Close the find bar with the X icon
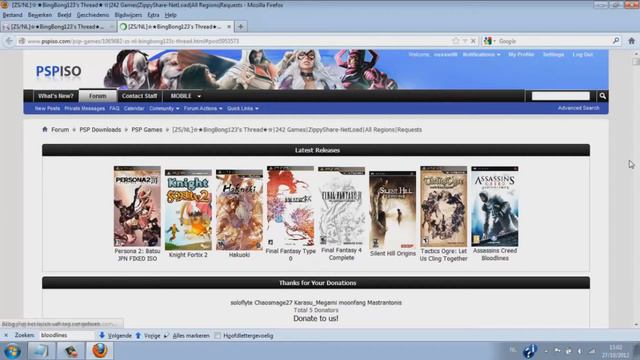This screenshot has width=640, height=360. (x=6, y=336)
